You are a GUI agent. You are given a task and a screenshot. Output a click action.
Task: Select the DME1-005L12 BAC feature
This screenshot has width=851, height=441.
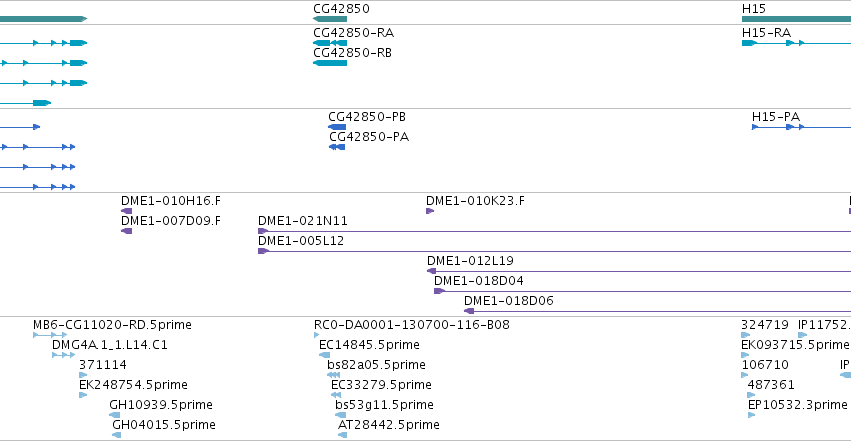554,251
